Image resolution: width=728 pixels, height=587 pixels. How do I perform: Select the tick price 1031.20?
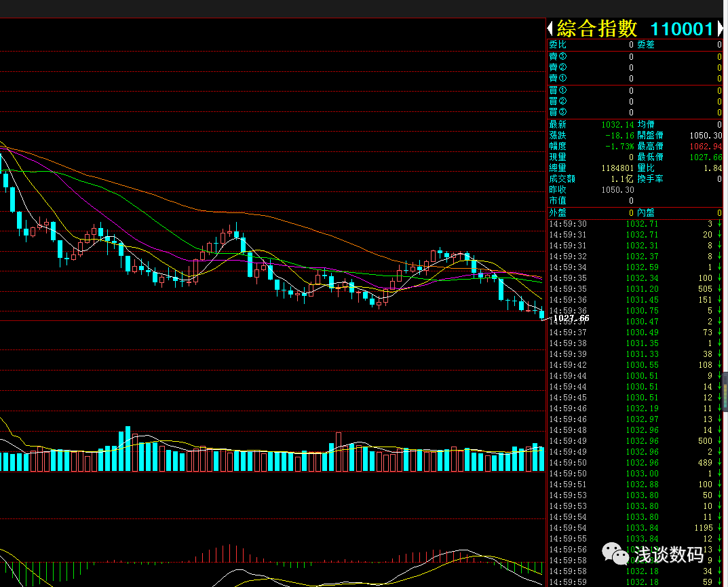[642, 289]
